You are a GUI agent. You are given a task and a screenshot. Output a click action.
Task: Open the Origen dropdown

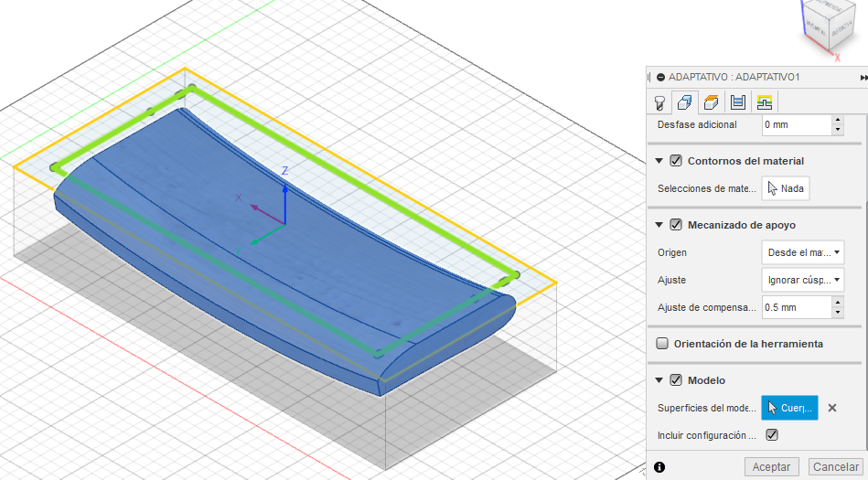[802, 251]
